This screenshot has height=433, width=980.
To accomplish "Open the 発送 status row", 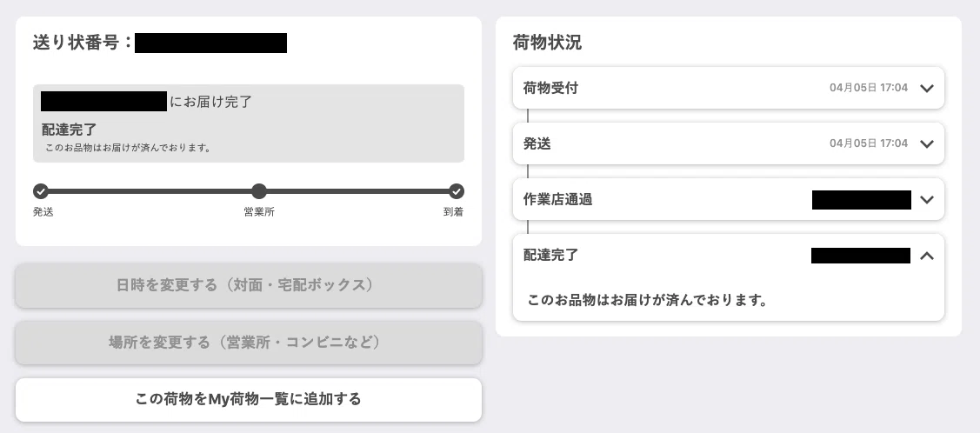I will [728, 143].
